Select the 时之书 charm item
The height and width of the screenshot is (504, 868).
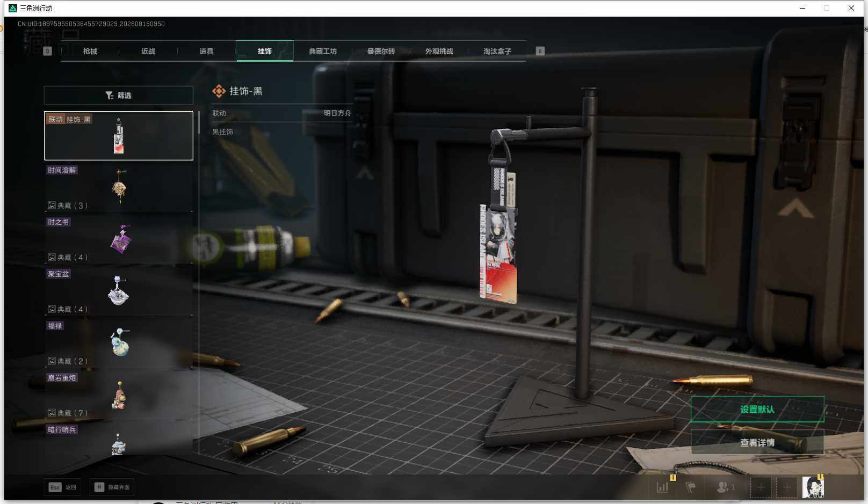(x=119, y=239)
